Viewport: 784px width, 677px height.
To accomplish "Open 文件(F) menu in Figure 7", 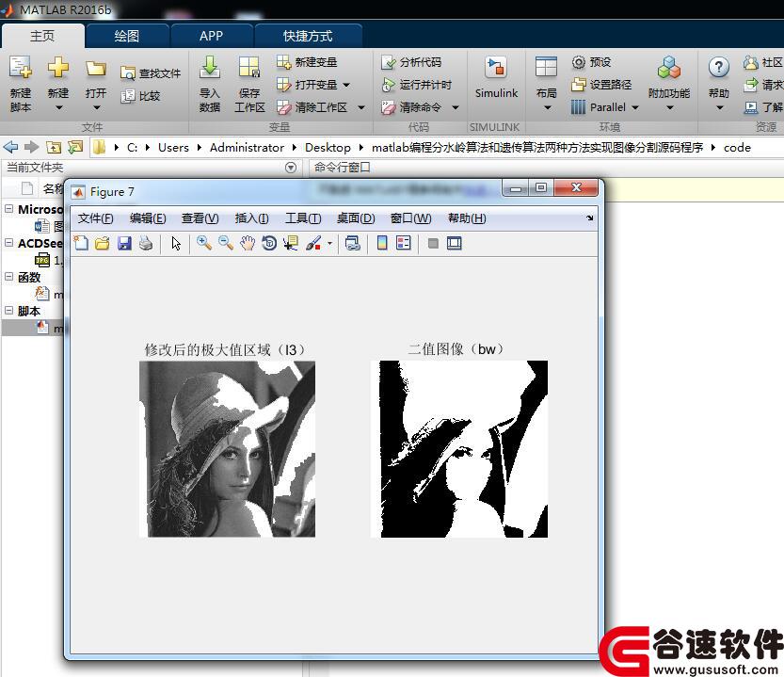I will pyautogui.click(x=95, y=218).
